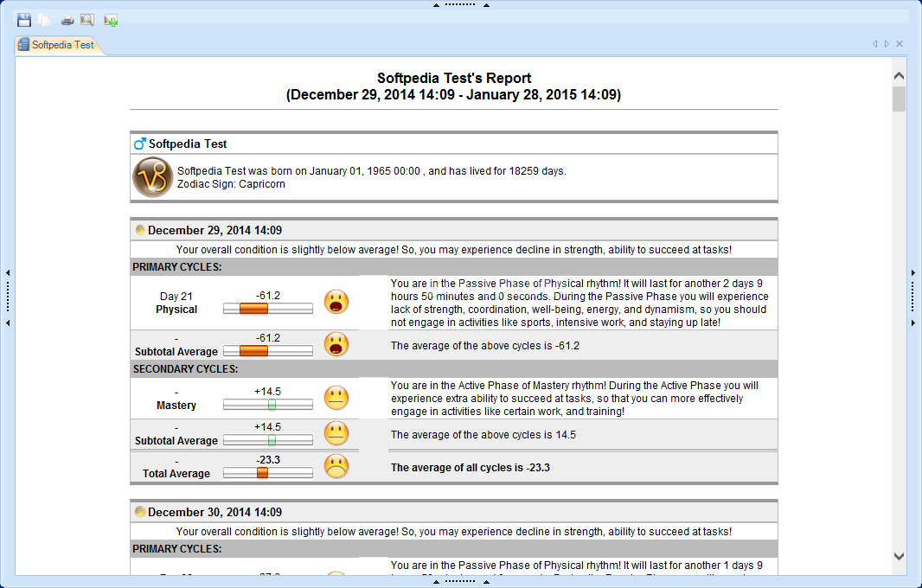The height and width of the screenshot is (588, 922).
Task: Click the "Zodiac Sign: Capricorn" text
Action: click(x=231, y=184)
